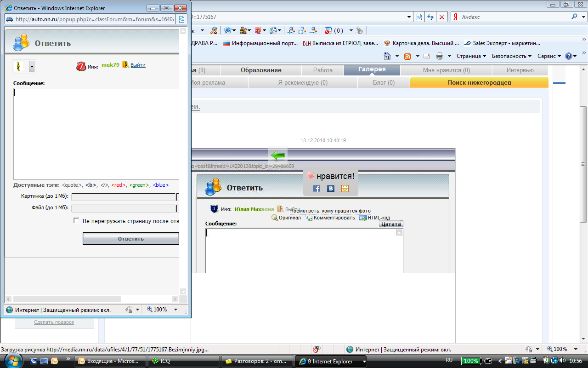Click the HTML-код link
Image resolution: width=588 pixels, height=368 pixels.
379,218
